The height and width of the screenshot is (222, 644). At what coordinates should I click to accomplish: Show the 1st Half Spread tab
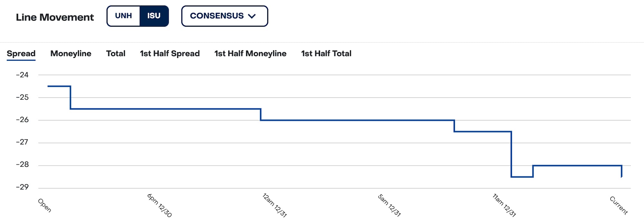170,53
